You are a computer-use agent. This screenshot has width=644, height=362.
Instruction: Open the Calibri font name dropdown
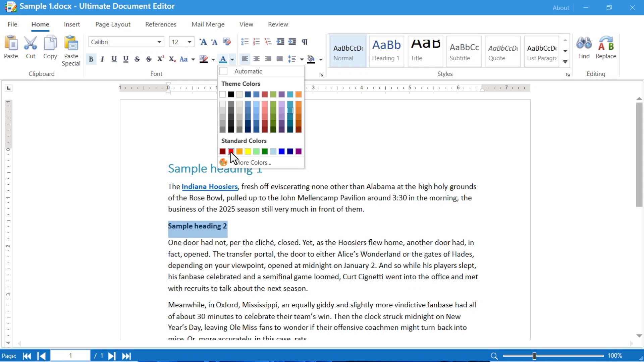click(x=159, y=42)
